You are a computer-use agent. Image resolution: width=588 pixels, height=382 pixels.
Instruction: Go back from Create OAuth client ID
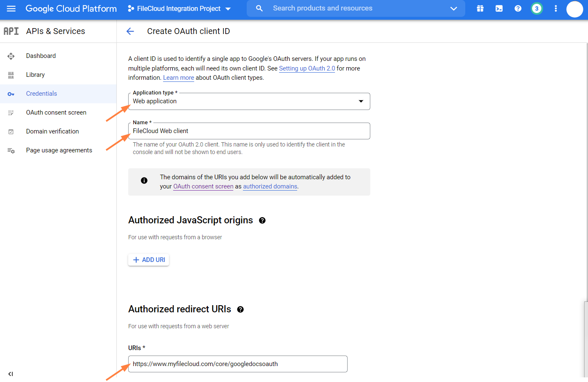pos(130,31)
